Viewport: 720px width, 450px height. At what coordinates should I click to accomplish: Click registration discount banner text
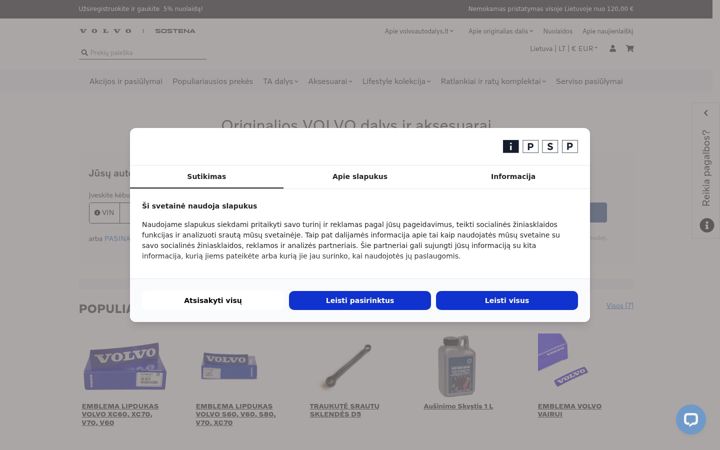click(141, 9)
